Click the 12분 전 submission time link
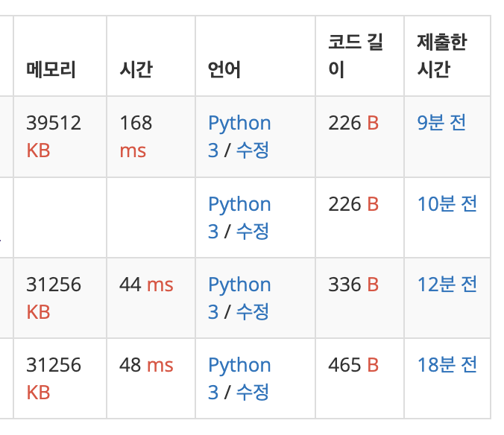Screen dimensions: 504x435 coord(447,285)
